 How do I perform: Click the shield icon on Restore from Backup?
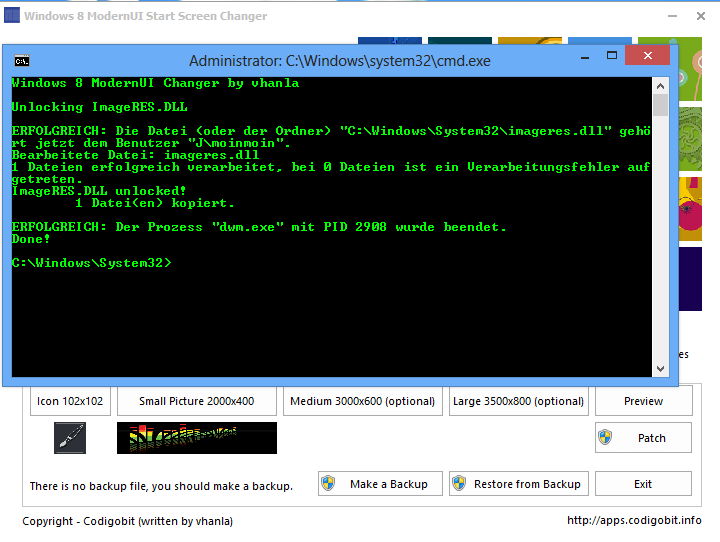pos(459,483)
